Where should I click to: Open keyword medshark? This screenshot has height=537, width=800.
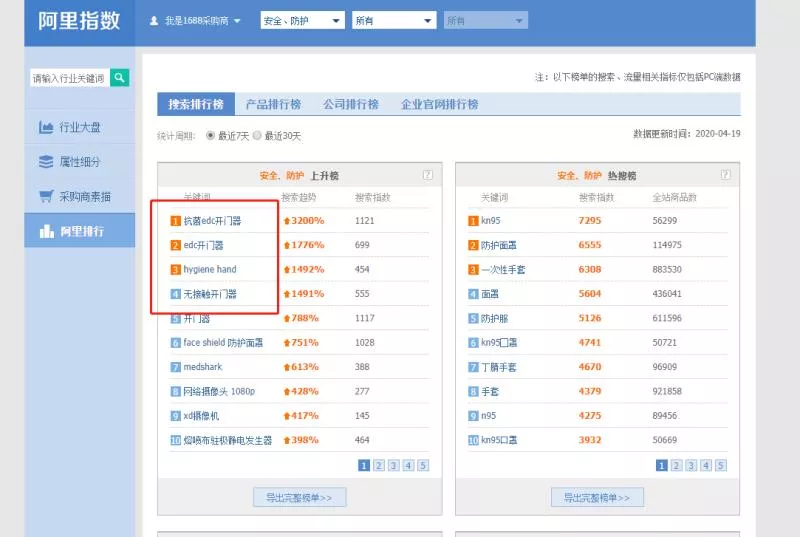203,367
